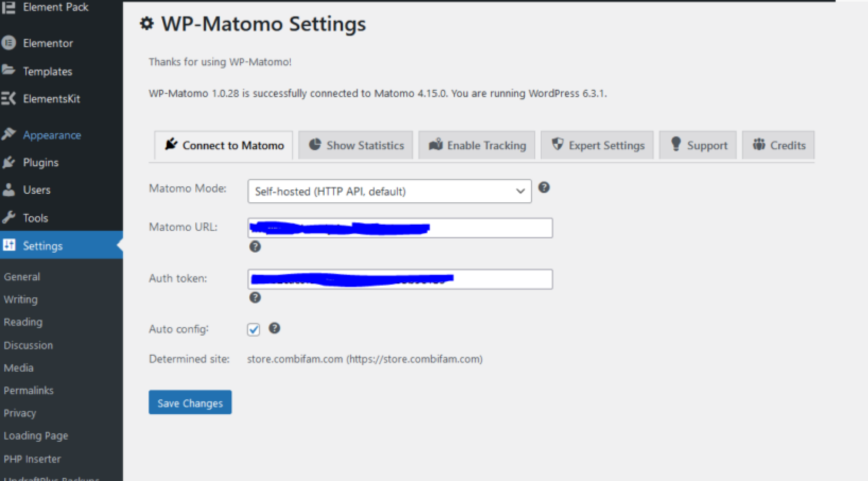This screenshot has height=481, width=868.
Task: Click the Elementor sidebar icon
Action: 9,43
